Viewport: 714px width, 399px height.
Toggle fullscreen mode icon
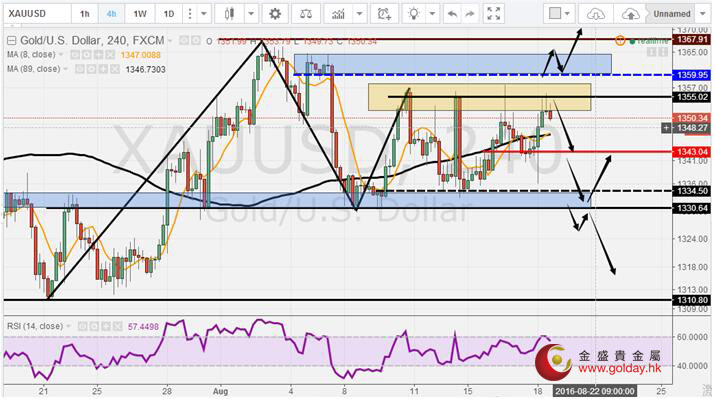pos(494,14)
